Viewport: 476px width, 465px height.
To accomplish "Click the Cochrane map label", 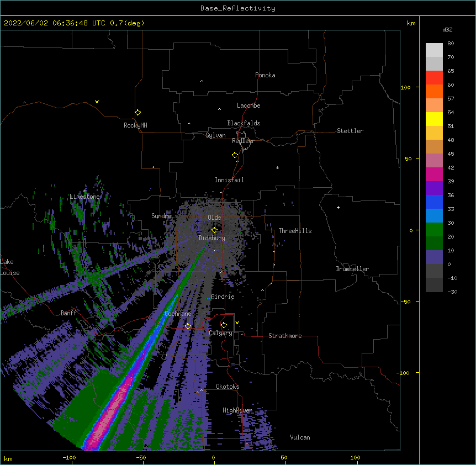I will tap(178, 314).
